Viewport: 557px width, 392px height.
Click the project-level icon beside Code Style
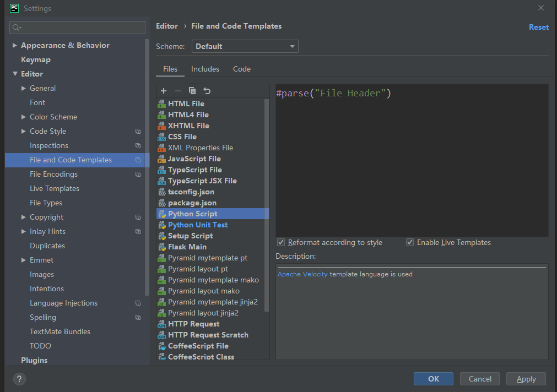point(138,132)
